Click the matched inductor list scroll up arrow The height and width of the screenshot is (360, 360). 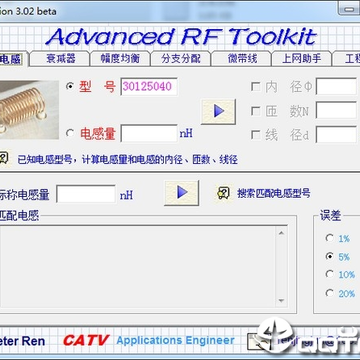click(x=281, y=233)
